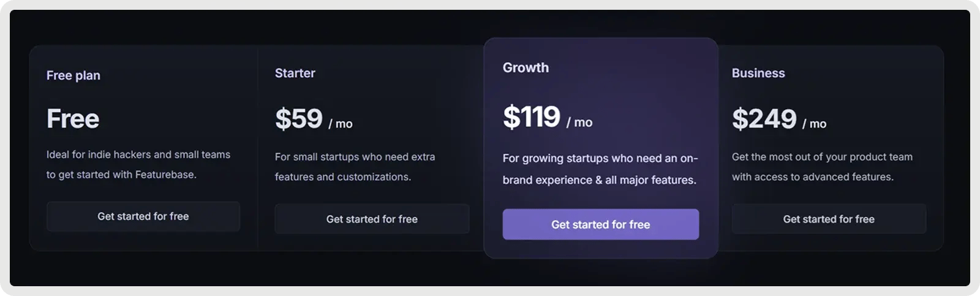Select the Free plan heading

(73, 75)
